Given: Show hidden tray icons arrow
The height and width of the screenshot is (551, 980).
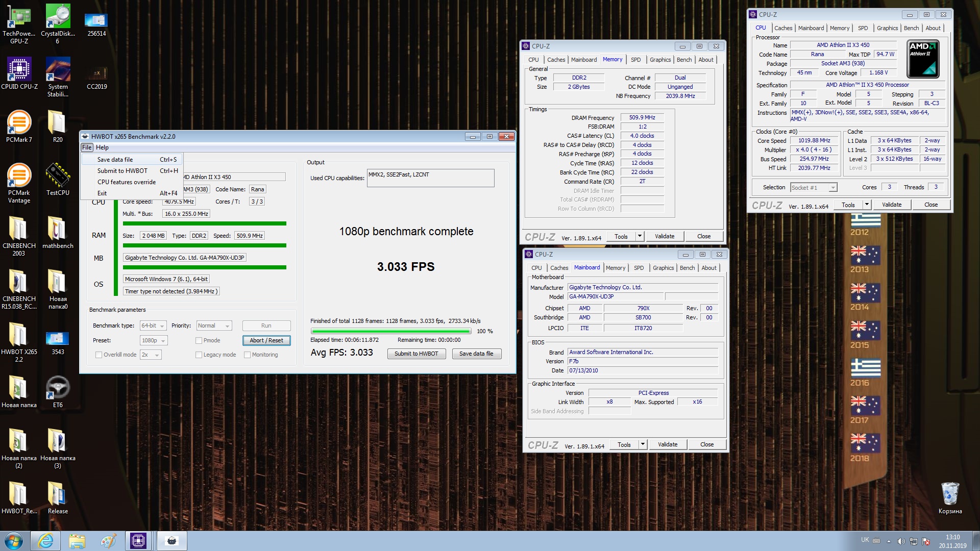Looking at the screenshot, I should (x=889, y=541).
